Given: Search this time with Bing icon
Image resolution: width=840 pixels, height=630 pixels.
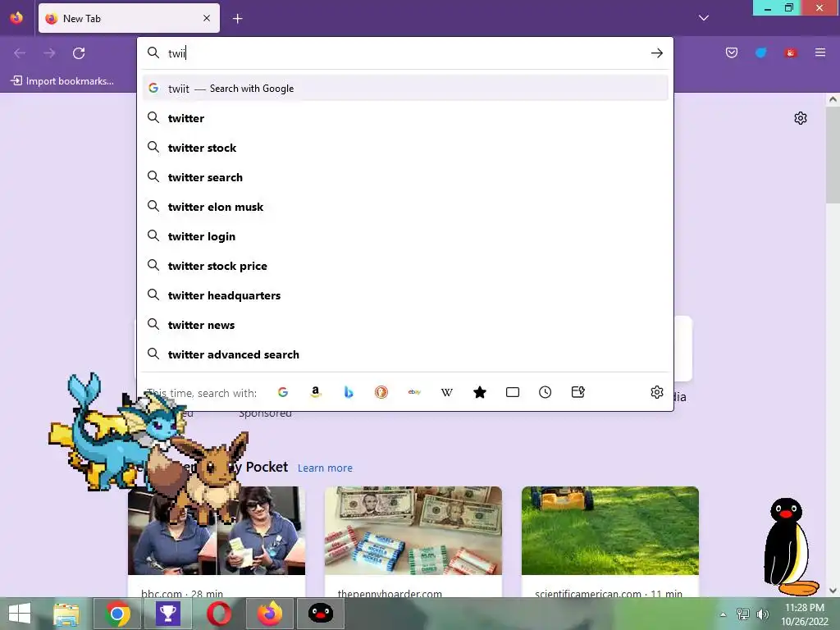Looking at the screenshot, I should [x=348, y=392].
